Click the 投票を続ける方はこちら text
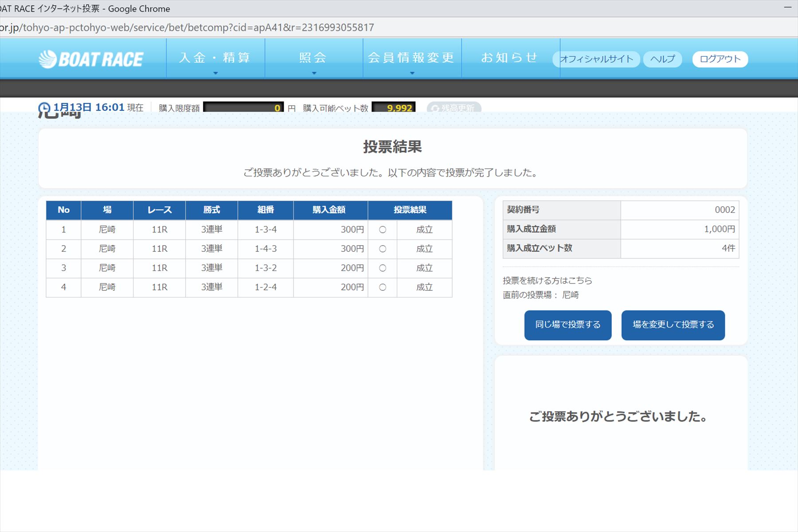The image size is (798, 532). 548,280
